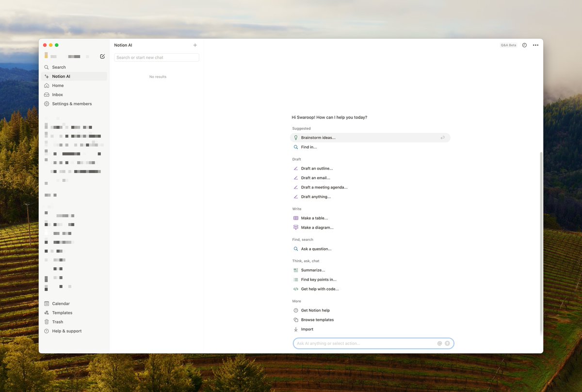The height and width of the screenshot is (392, 582).
Task: Click the Help question mark icon in sidebar
Action: (47, 331)
